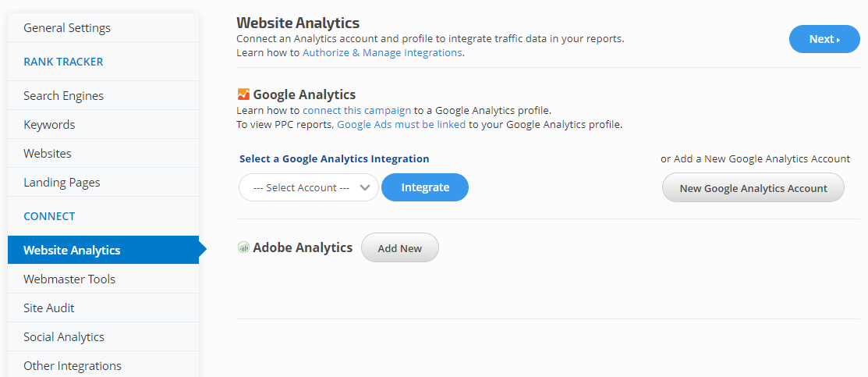Open the Websites sidebar item

(x=47, y=154)
